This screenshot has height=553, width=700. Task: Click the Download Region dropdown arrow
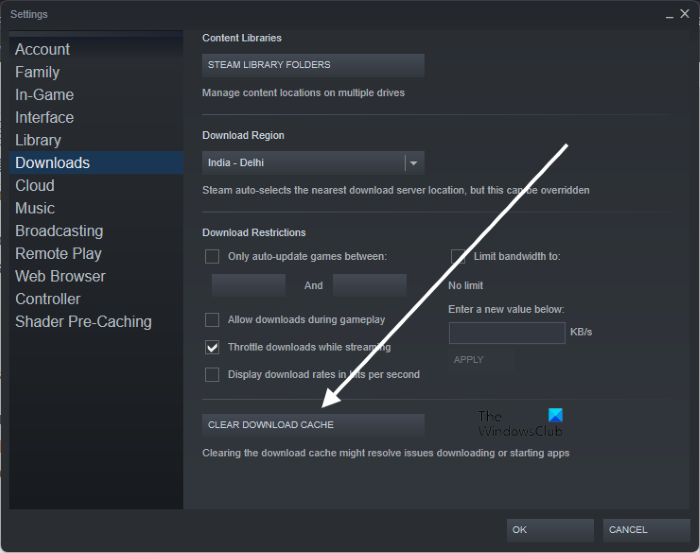click(x=413, y=163)
